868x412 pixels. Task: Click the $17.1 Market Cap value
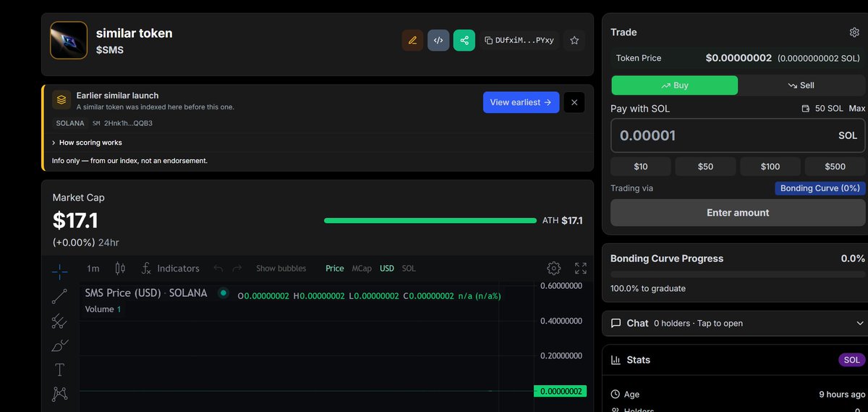click(x=75, y=220)
